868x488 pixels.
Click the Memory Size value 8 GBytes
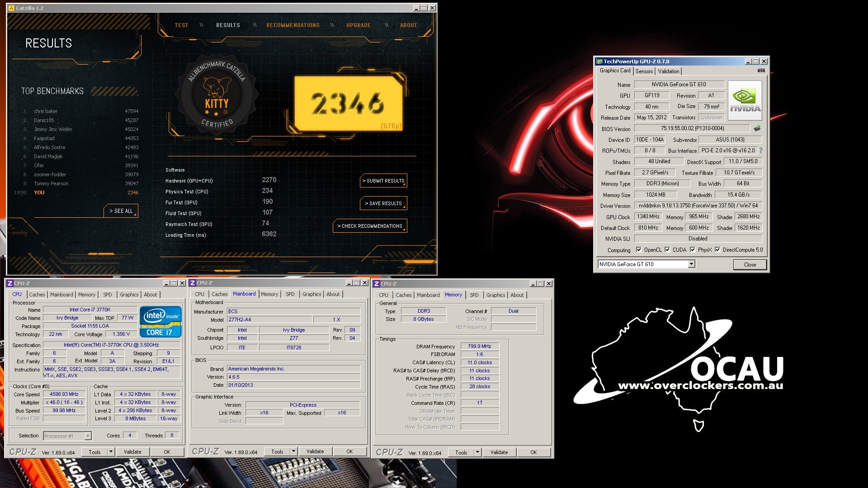[x=423, y=319]
